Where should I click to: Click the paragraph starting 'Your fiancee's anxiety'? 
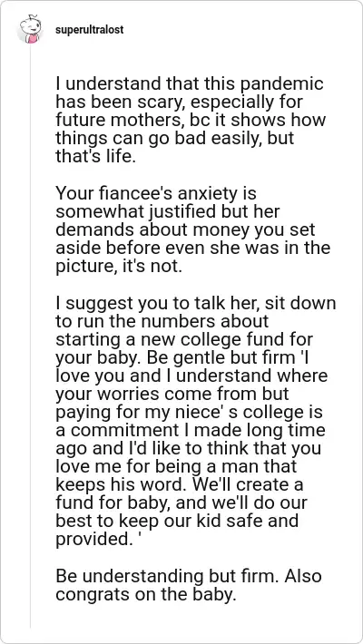[192, 229]
